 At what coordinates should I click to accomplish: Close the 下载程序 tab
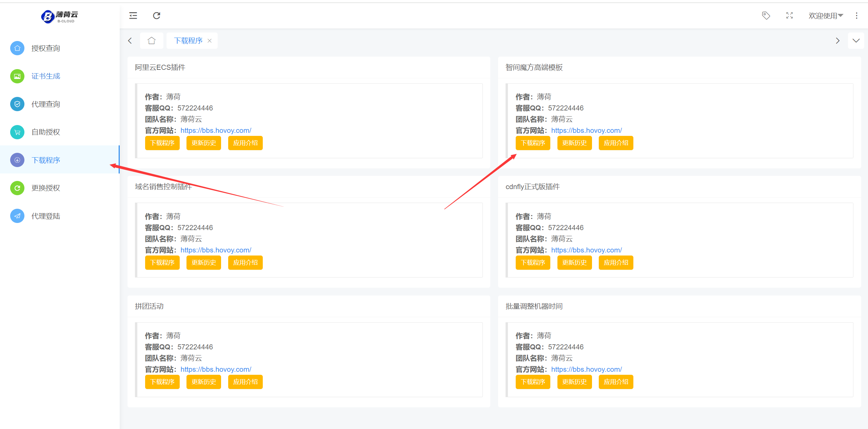pyautogui.click(x=210, y=41)
